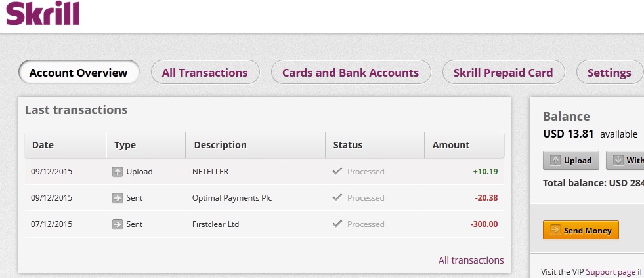Click the Skrill logo

(43, 14)
